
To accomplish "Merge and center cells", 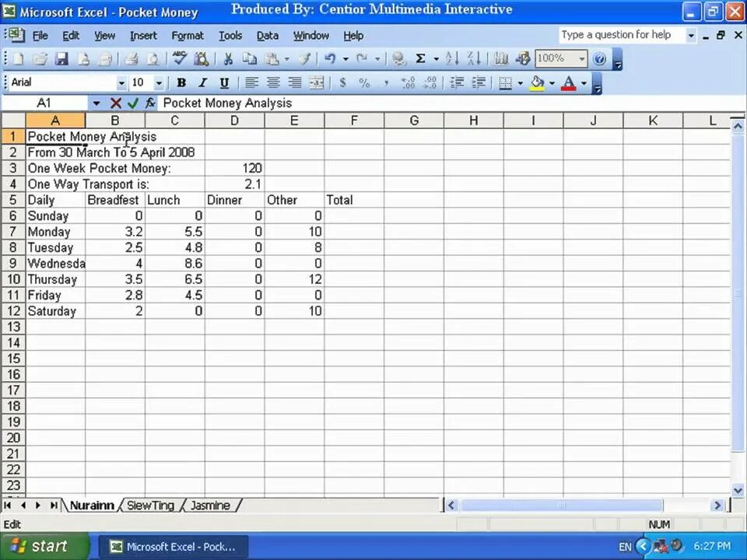I will click(x=317, y=83).
